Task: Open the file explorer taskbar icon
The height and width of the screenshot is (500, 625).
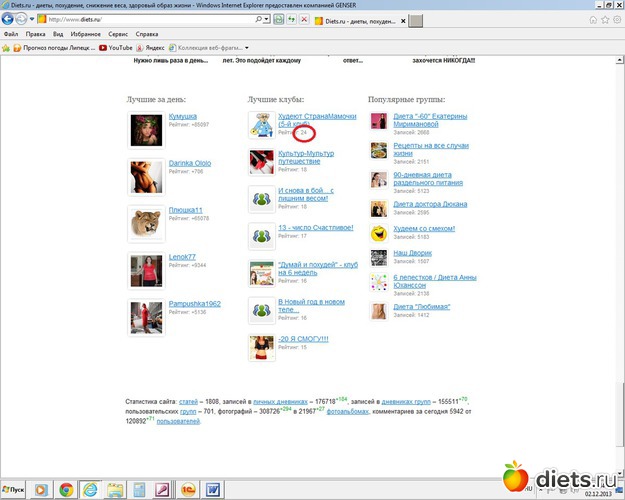Action: [114, 489]
